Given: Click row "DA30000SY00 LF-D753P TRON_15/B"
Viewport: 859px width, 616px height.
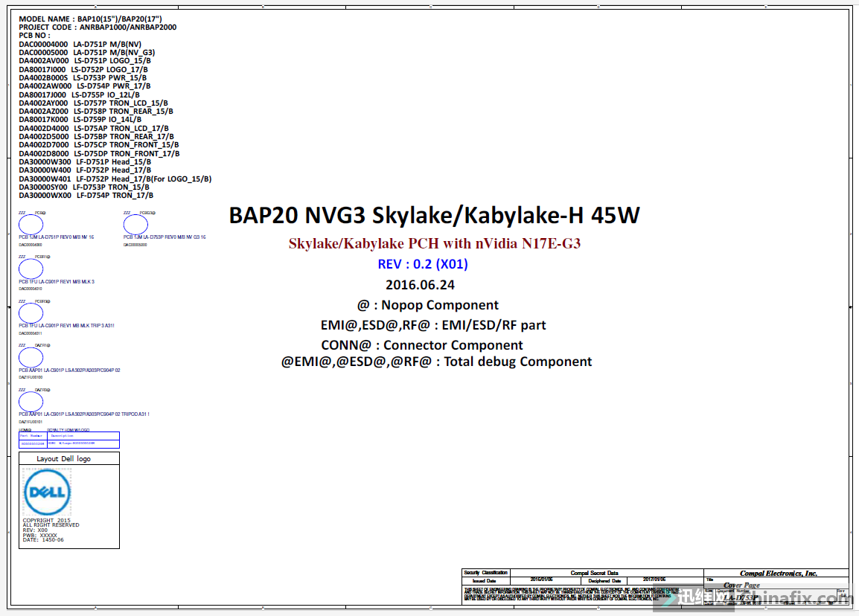Looking at the screenshot, I should [84, 187].
